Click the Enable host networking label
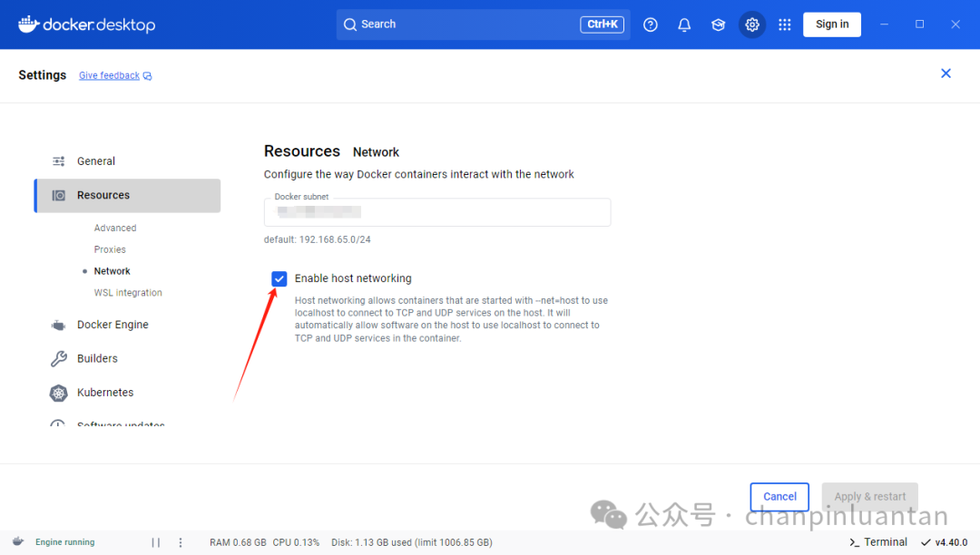This screenshot has width=980, height=555. (352, 278)
